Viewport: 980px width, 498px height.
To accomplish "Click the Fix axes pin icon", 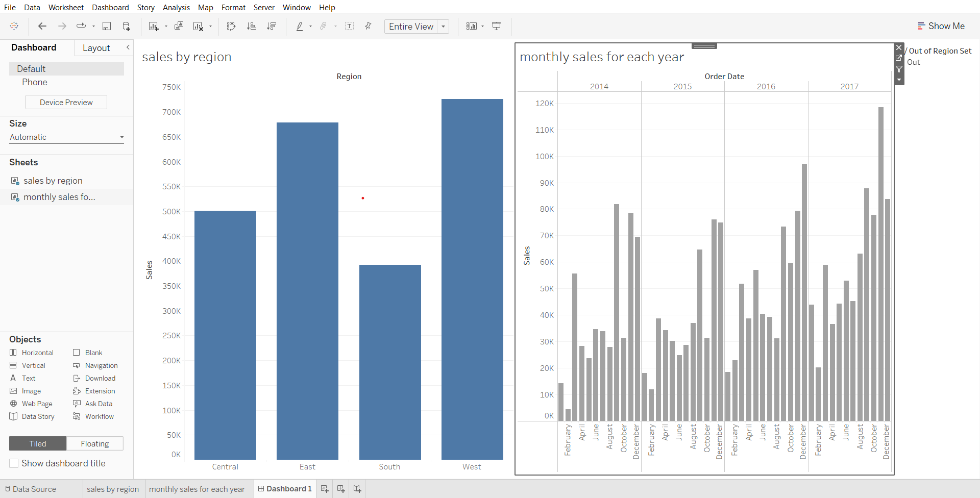I will pos(367,26).
